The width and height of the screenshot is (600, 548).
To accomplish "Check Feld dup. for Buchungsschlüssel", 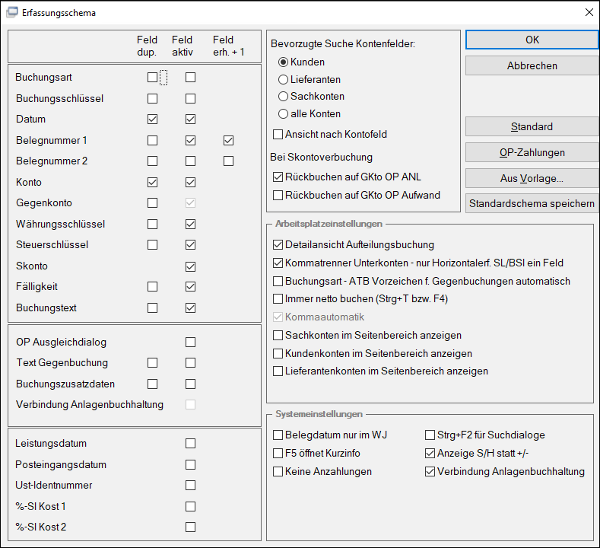I will tap(152, 98).
